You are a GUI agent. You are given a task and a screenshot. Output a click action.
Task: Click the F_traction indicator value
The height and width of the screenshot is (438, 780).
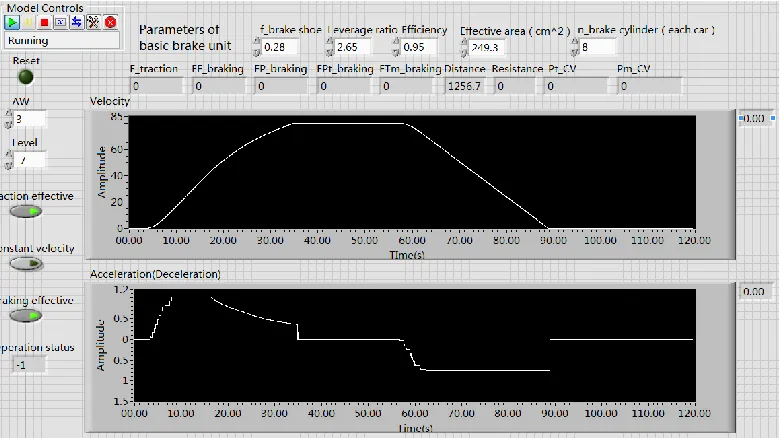coord(157,86)
